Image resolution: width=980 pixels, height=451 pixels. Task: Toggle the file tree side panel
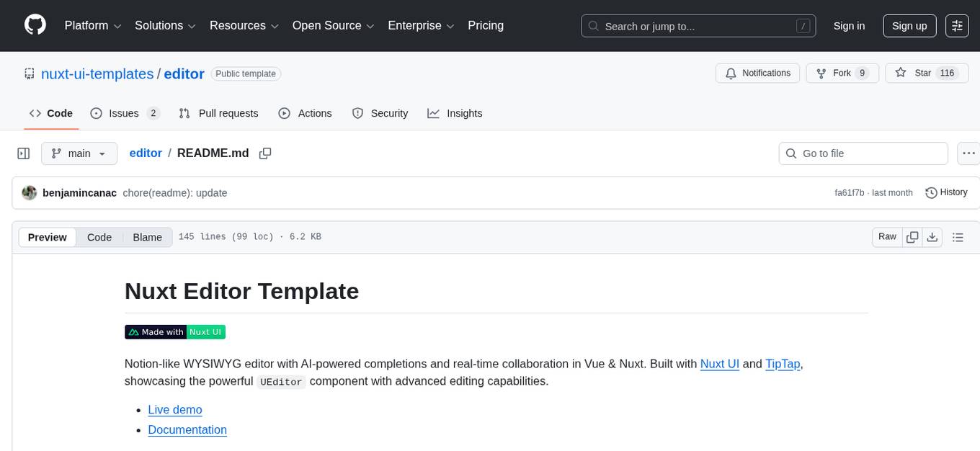[24, 153]
